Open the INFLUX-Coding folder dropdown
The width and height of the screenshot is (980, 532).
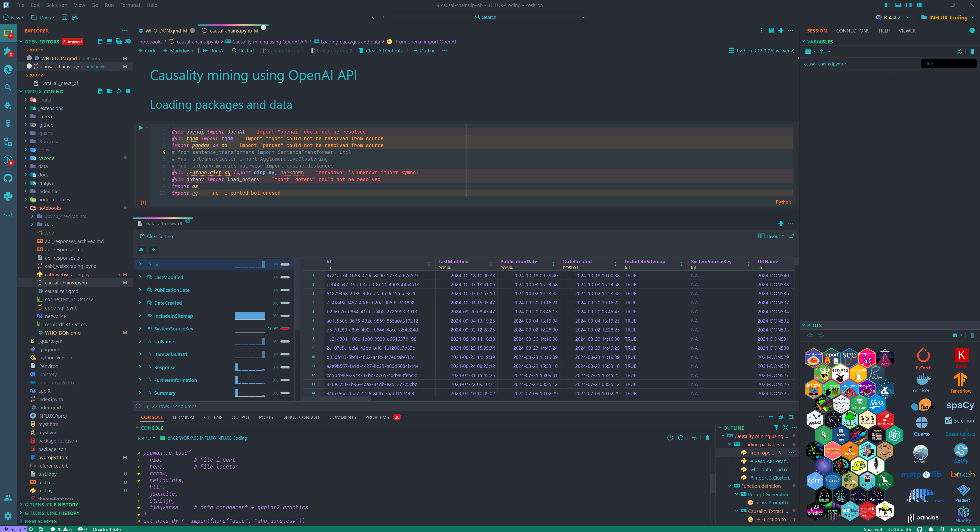pos(947,17)
